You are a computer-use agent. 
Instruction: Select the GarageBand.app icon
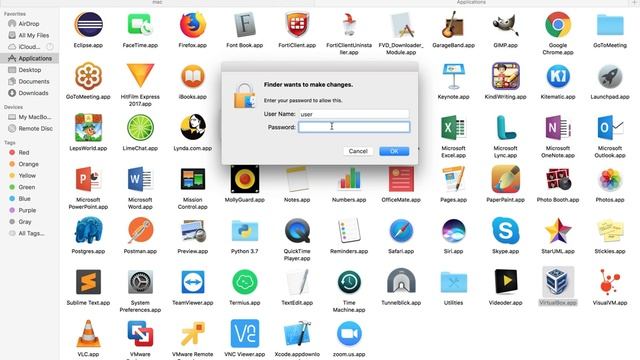click(x=453, y=25)
